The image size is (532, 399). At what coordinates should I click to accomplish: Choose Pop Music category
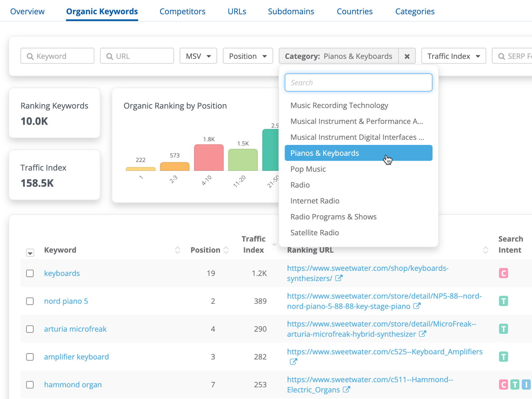[x=358, y=169]
